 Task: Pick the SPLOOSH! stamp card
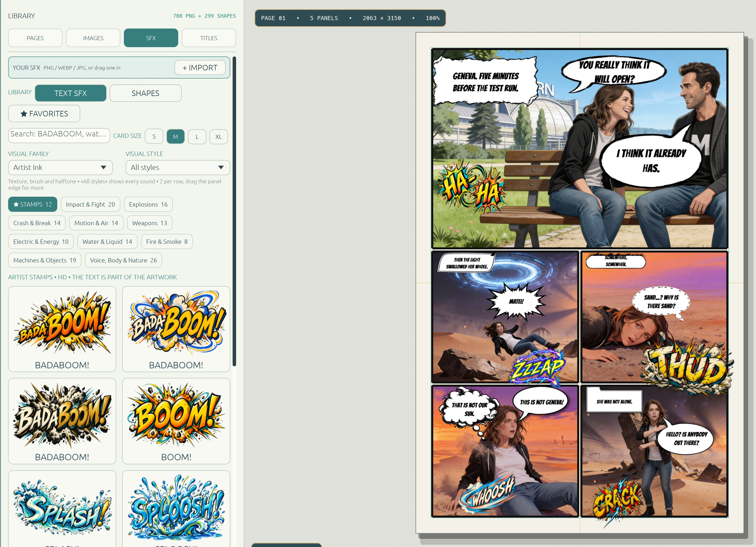pyautogui.click(x=176, y=509)
